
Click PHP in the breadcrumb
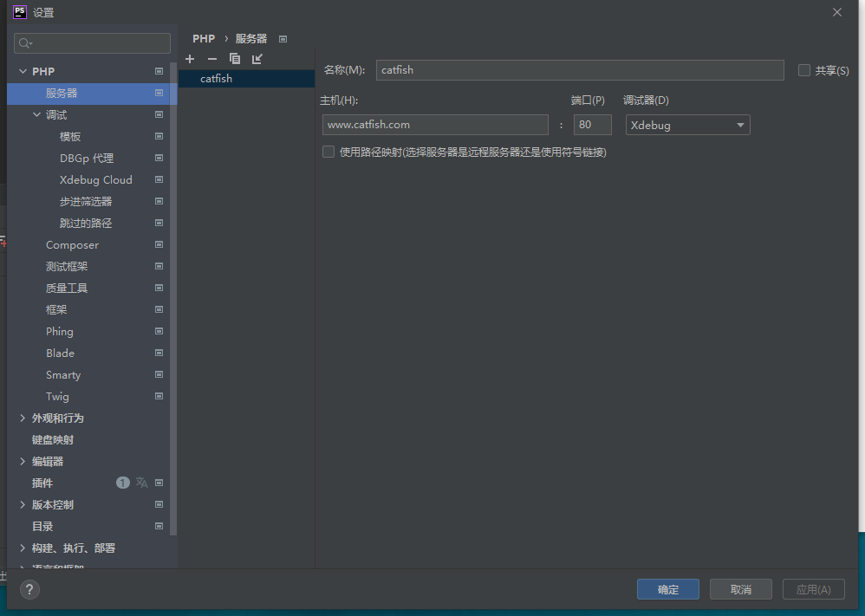coord(204,39)
